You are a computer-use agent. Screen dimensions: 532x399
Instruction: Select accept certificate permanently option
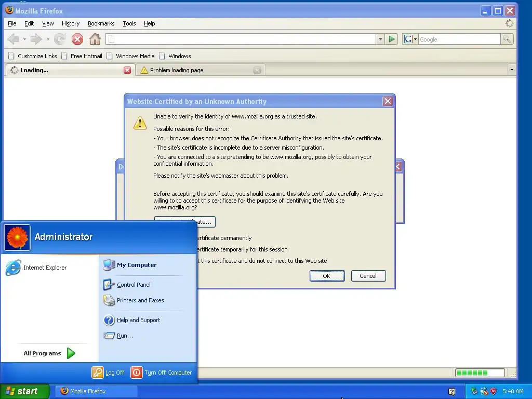(x=224, y=238)
